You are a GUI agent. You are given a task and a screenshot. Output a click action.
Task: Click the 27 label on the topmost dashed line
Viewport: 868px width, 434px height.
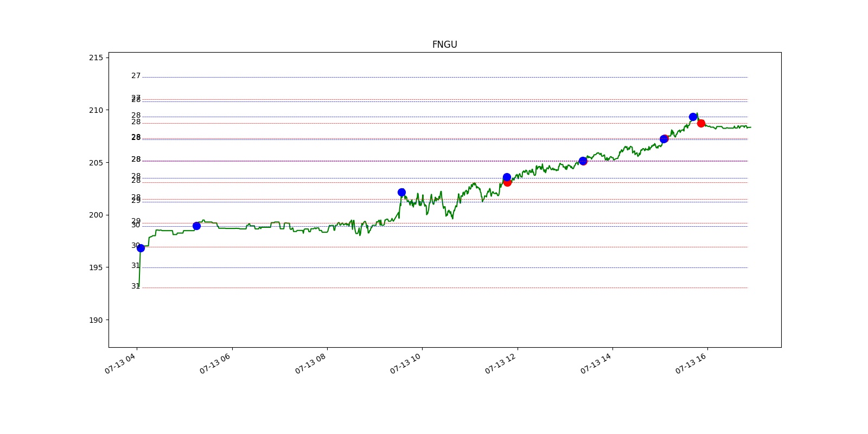(x=136, y=76)
